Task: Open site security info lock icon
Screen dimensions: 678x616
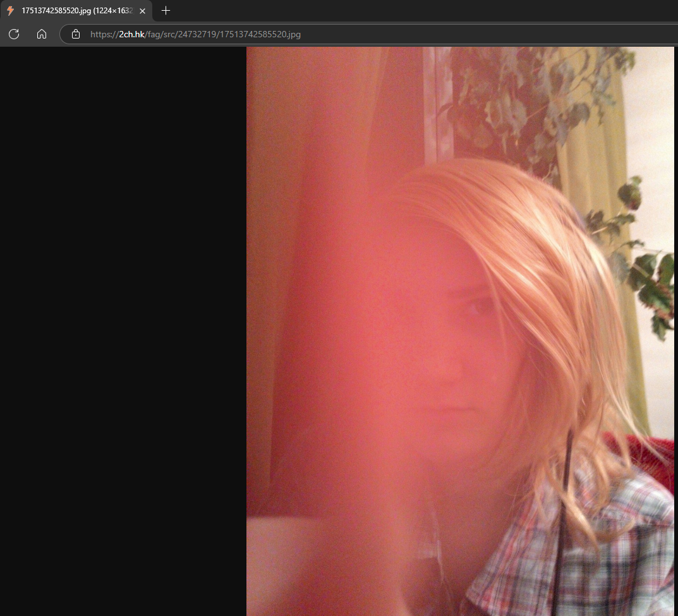Action: (76, 34)
